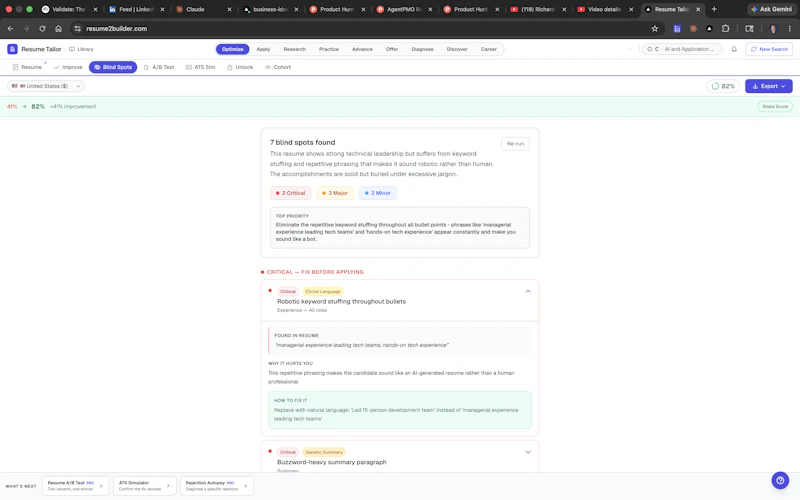Click the black triangle extension icon in toolbar

709,29
